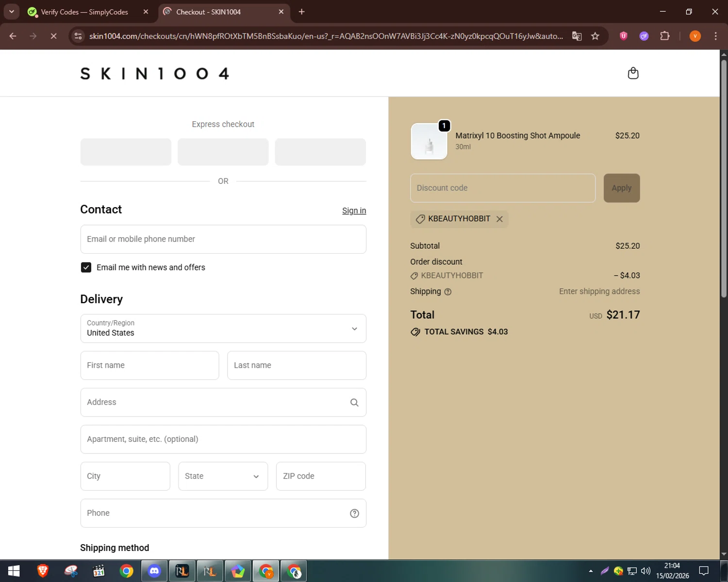728x582 pixels.
Task: Click the First name field
Action: 149,365
